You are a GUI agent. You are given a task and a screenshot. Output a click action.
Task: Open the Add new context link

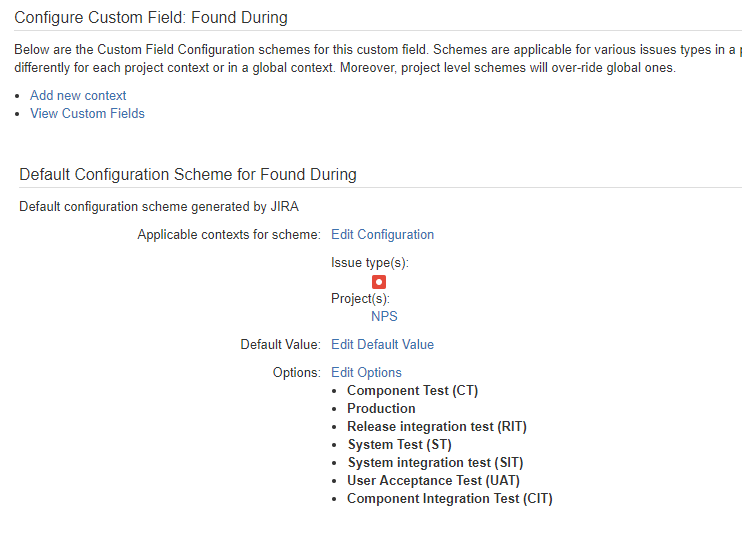click(x=78, y=96)
